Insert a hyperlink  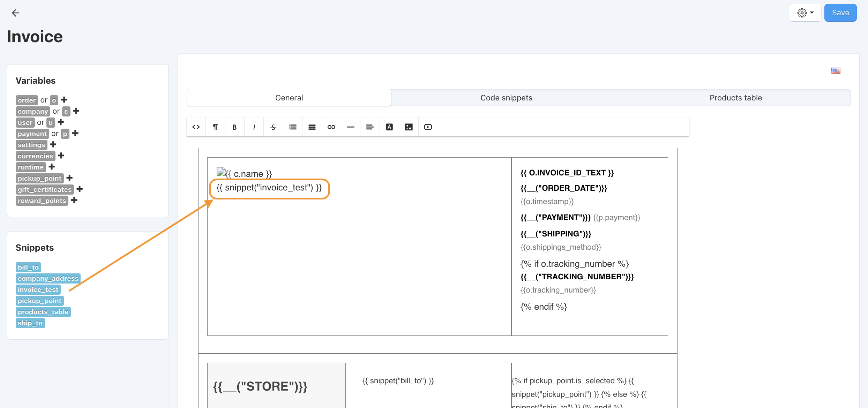[x=331, y=127]
